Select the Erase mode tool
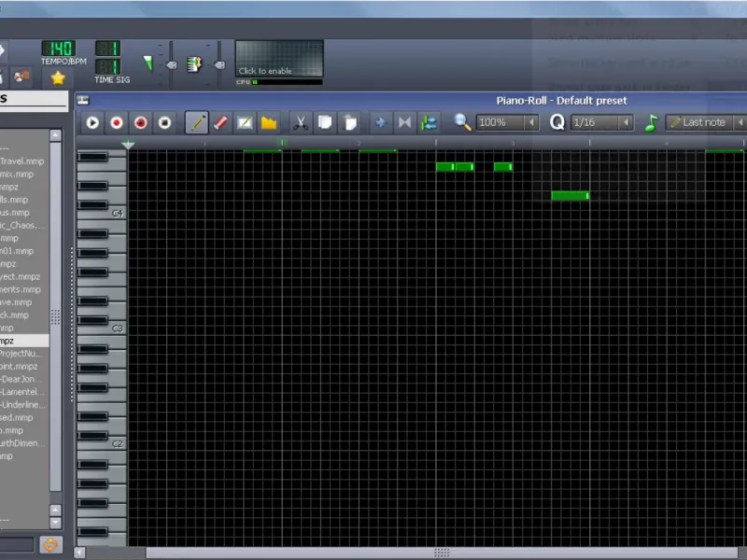Screen dimensions: 747x560 [x=220, y=123]
